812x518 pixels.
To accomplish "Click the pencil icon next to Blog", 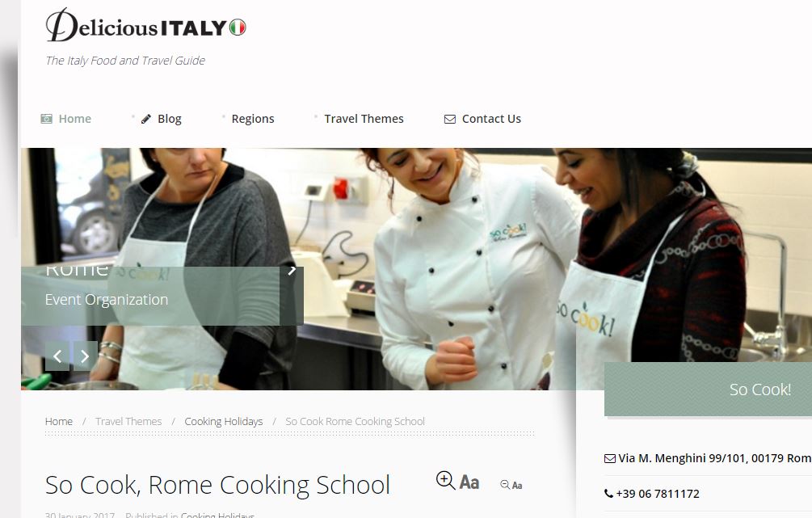I will click(146, 119).
